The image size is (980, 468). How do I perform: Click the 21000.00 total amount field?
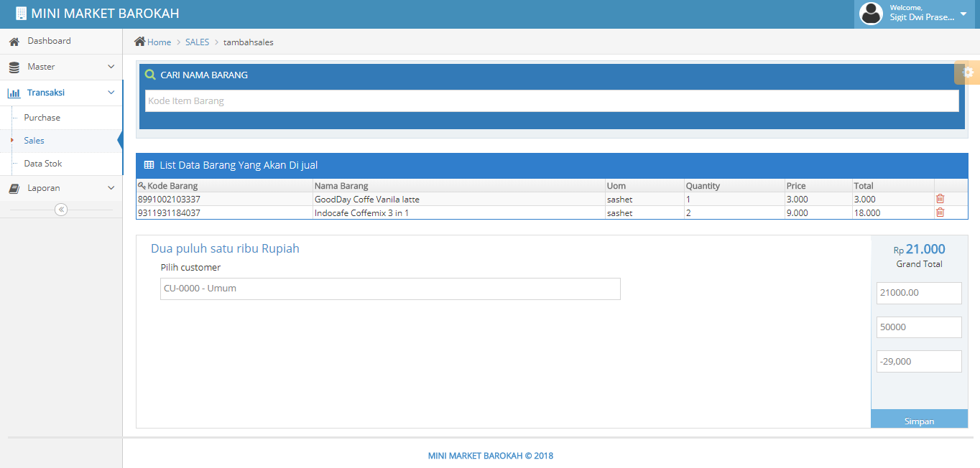click(919, 293)
